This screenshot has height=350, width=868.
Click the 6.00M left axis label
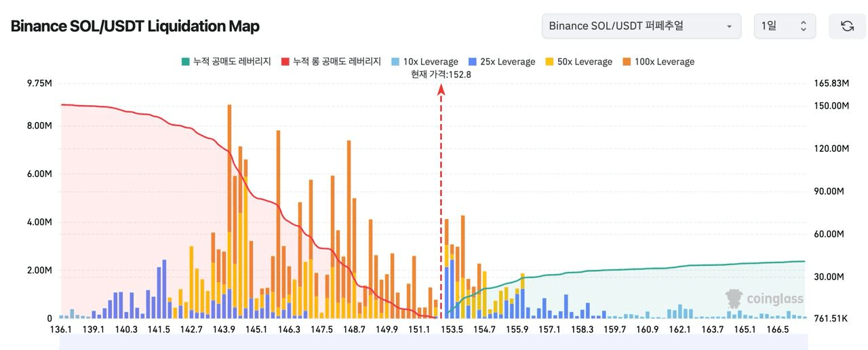[x=39, y=174]
